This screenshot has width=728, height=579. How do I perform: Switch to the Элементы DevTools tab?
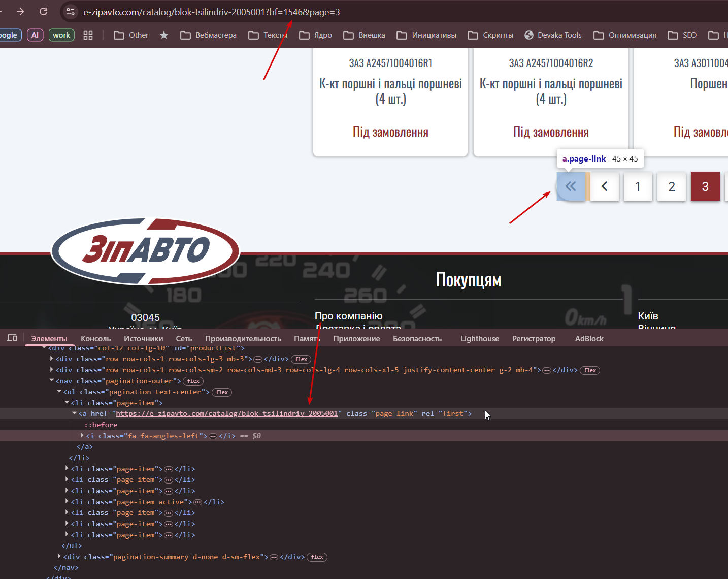(49, 339)
